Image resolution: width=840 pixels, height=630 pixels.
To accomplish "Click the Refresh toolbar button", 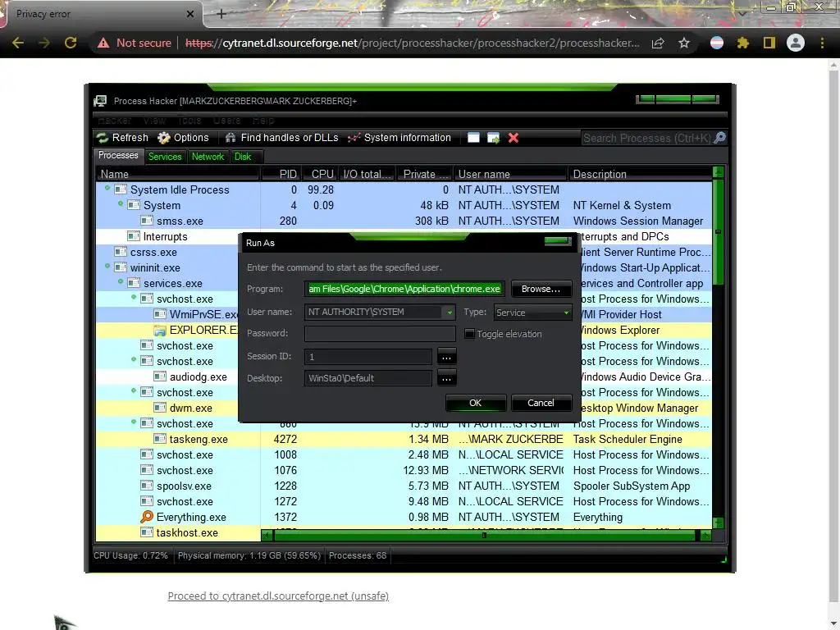I will [x=123, y=138].
